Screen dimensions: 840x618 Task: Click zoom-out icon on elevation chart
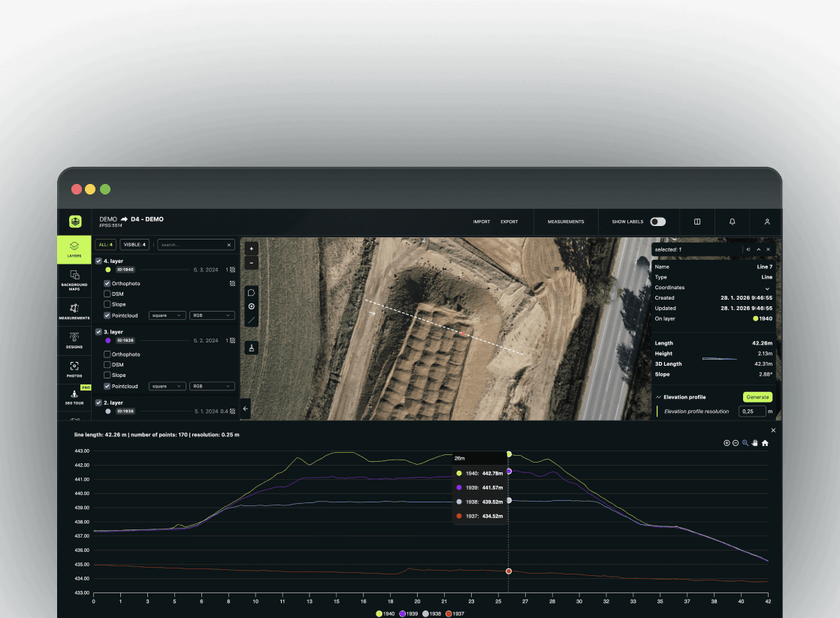[736, 443]
